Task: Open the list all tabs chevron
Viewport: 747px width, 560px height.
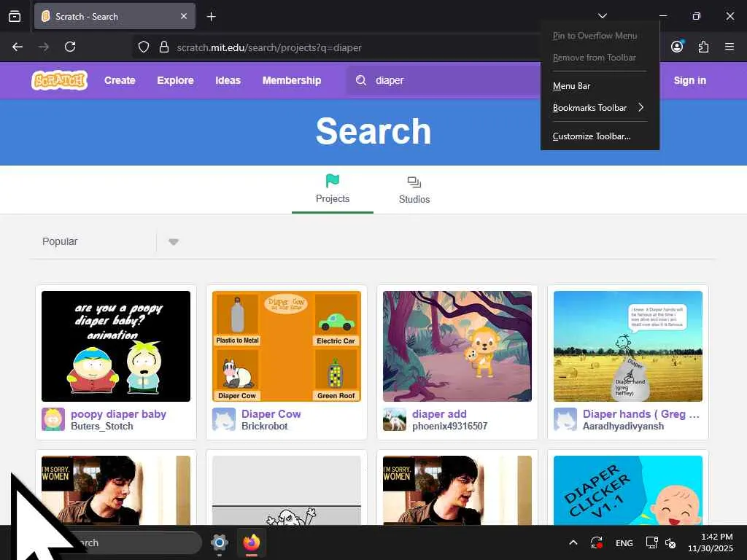Action: (x=602, y=16)
